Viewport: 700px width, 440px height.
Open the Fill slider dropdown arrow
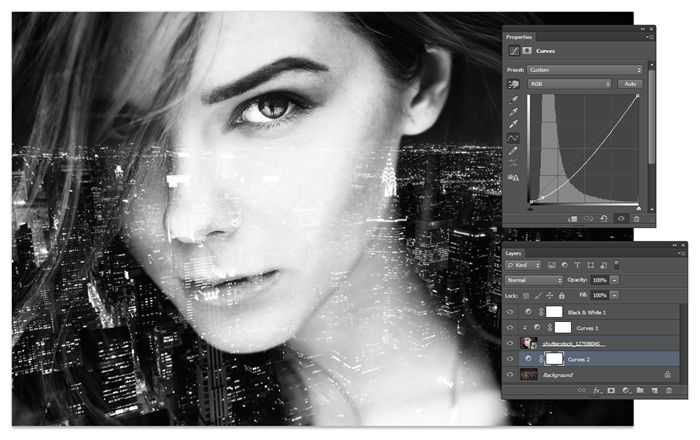615,295
